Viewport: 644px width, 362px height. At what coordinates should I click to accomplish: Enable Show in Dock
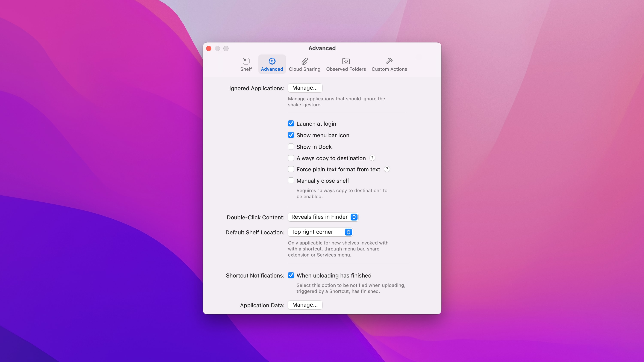click(291, 147)
